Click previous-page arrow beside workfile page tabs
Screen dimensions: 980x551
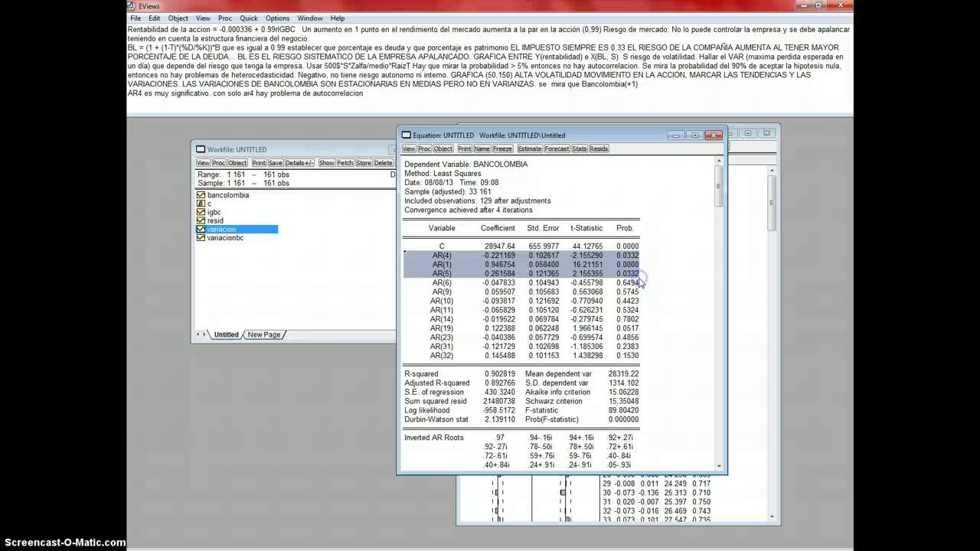point(198,334)
